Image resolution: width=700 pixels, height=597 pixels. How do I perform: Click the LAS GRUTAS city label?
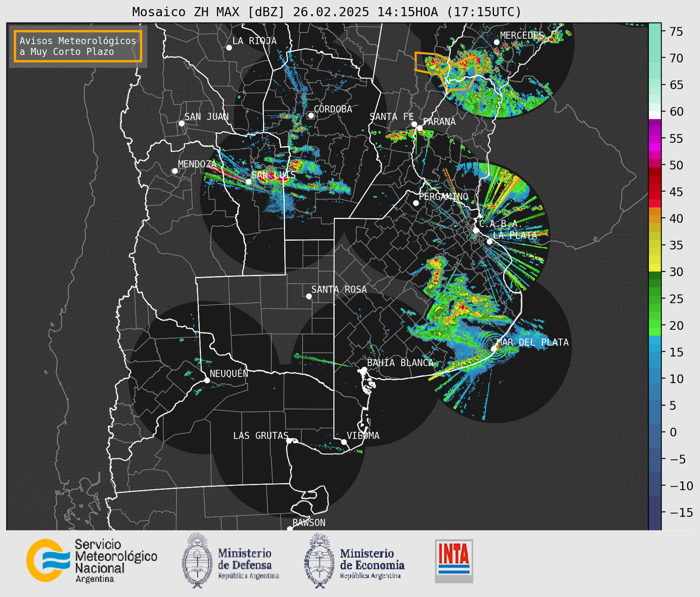pos(261,436)
